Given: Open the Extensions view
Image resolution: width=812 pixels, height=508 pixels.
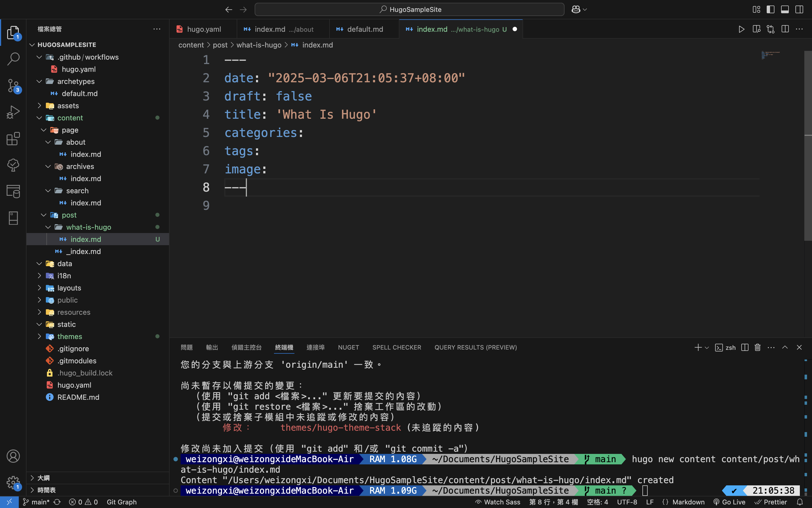Looking at the screenshot, I should click(13, 138).
